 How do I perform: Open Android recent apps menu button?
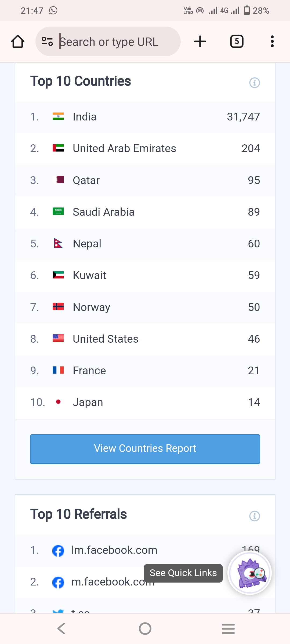click(228, 628)
